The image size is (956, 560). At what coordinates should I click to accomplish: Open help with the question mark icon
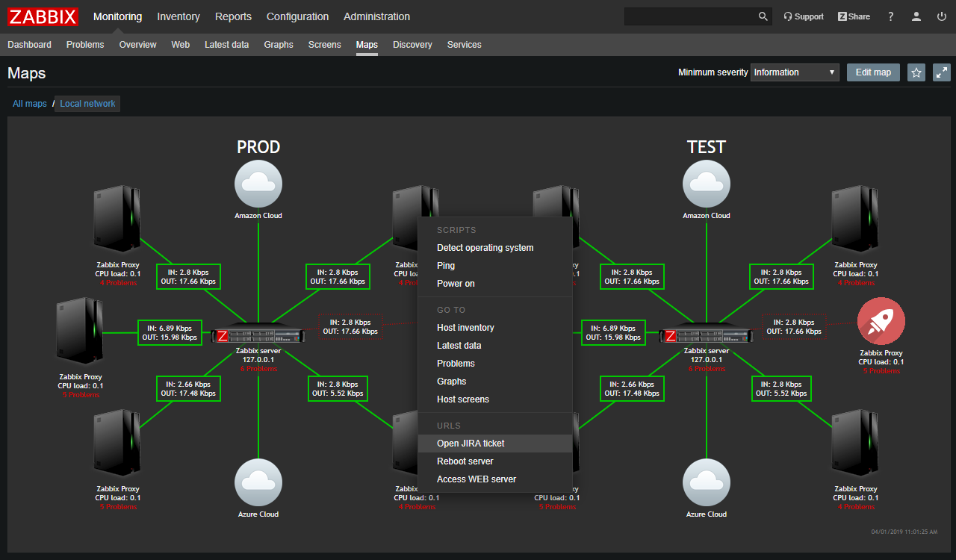[x=890, y=16]
